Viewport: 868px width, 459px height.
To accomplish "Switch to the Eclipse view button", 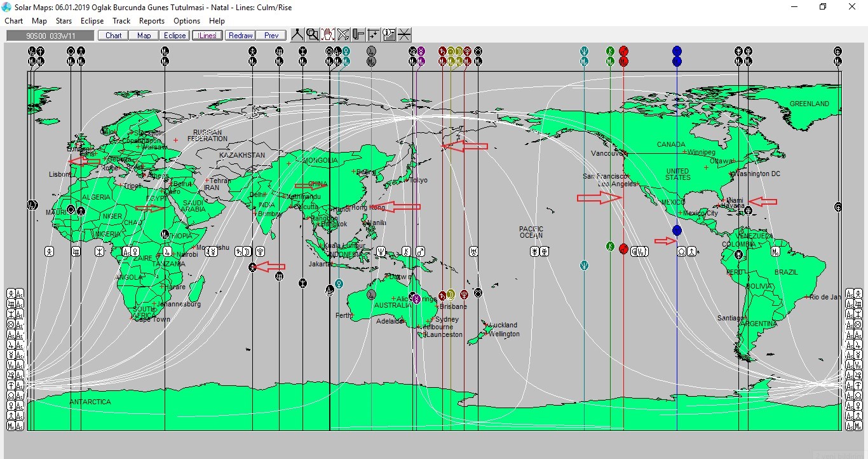I will (174, 36).
